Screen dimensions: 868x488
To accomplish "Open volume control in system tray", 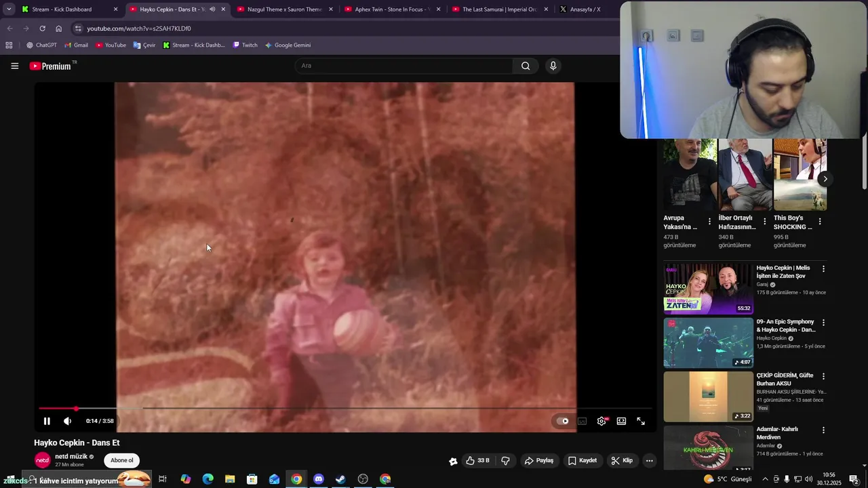I will [809, 479].
